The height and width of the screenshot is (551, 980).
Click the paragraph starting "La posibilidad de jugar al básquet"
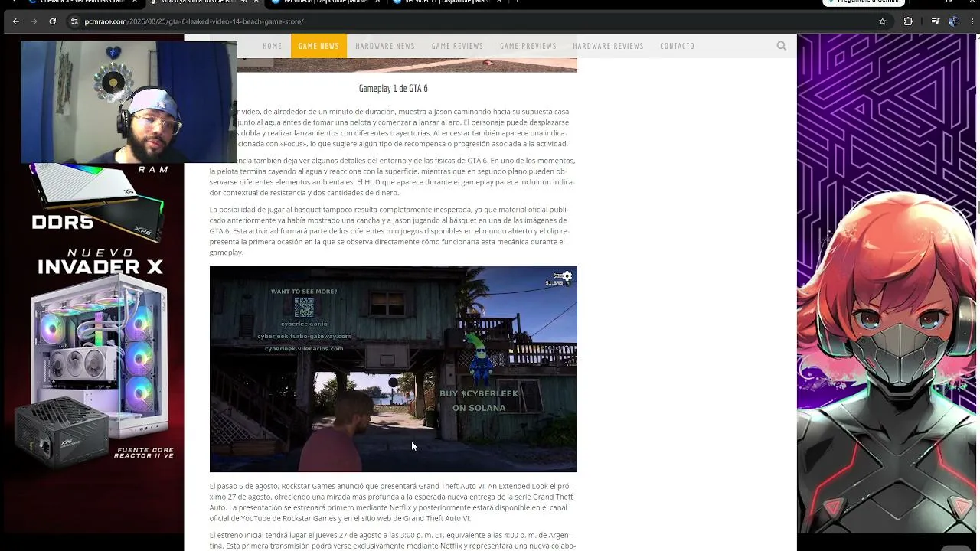pyautogui.click(x=390, y=231)
